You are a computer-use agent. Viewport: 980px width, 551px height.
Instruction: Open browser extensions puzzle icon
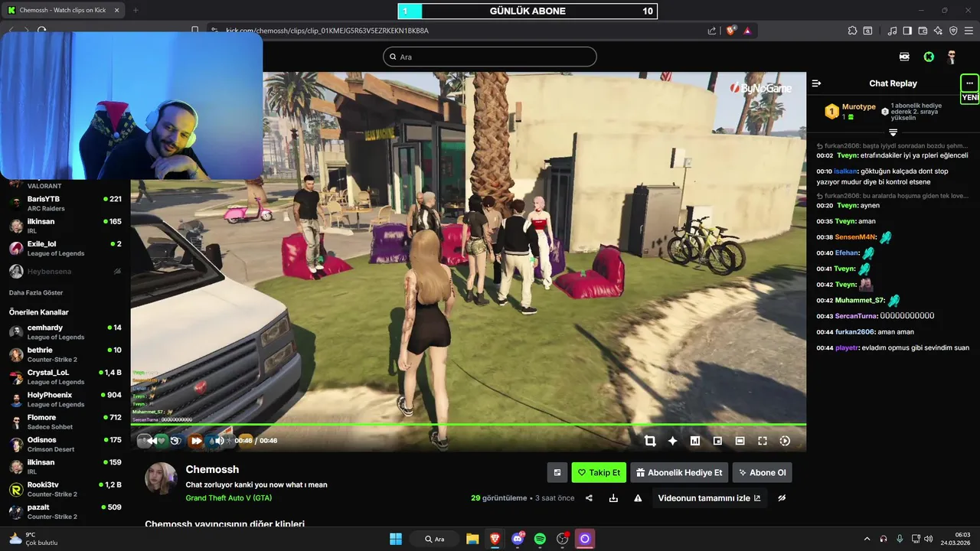tap(853, 31)
